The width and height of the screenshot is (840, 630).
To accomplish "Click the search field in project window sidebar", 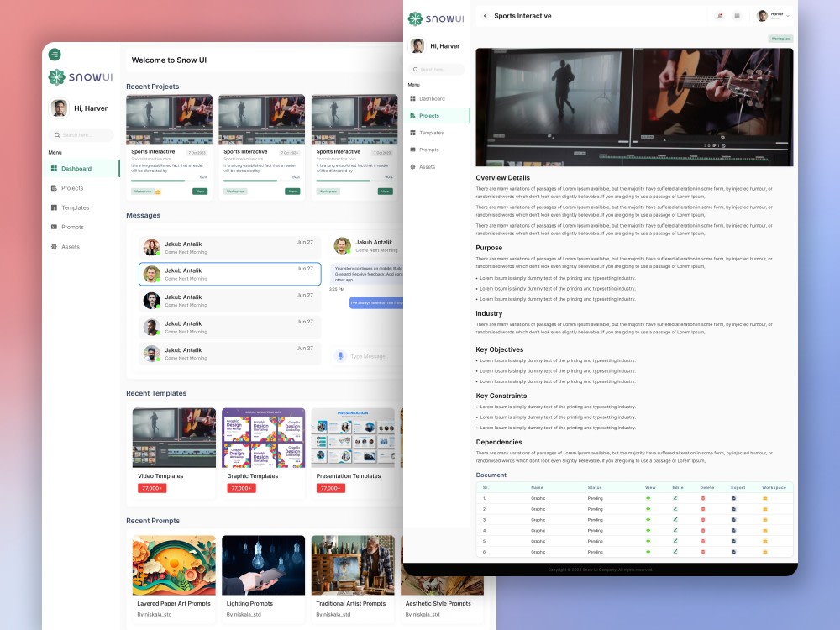I will coord(436,70).
